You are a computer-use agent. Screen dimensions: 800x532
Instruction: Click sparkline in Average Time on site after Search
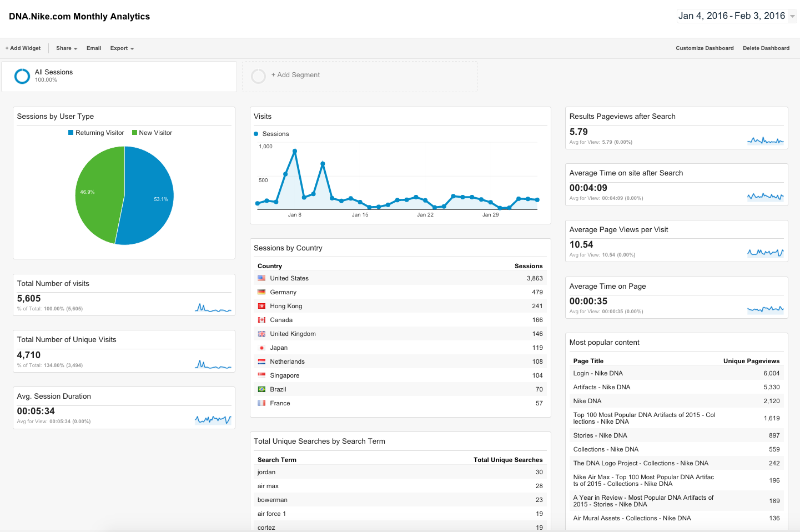[766, 196]
